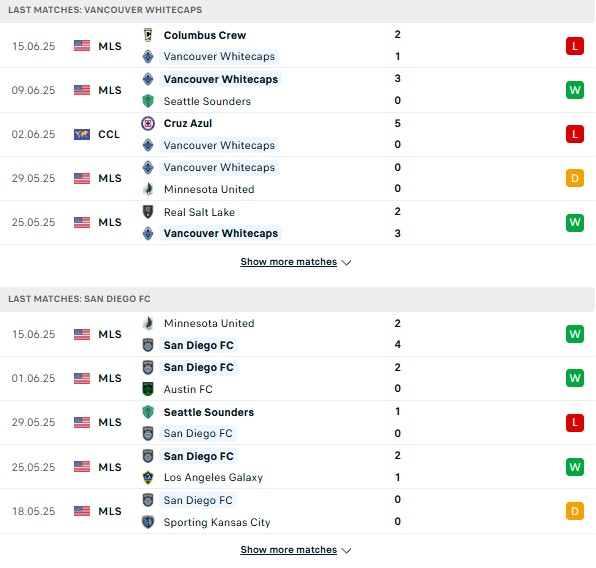
Task: Click the green W badge for the Real Salt Lake match
Action: [575, 222]
